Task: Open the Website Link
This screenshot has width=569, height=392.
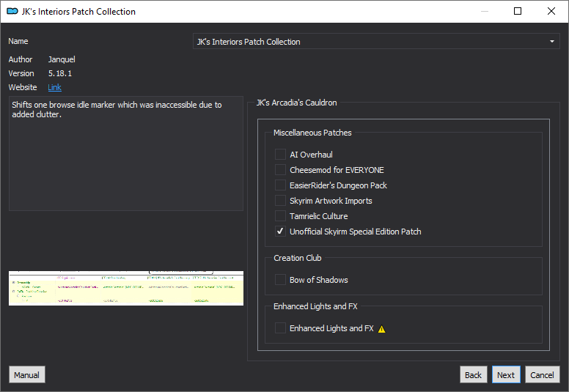Action: 55,87
